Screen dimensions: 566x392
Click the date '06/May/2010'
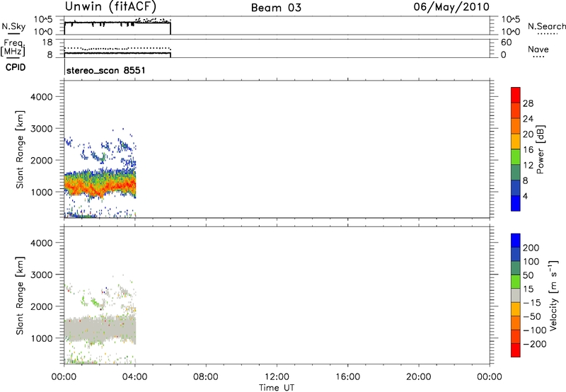[451, 7]
